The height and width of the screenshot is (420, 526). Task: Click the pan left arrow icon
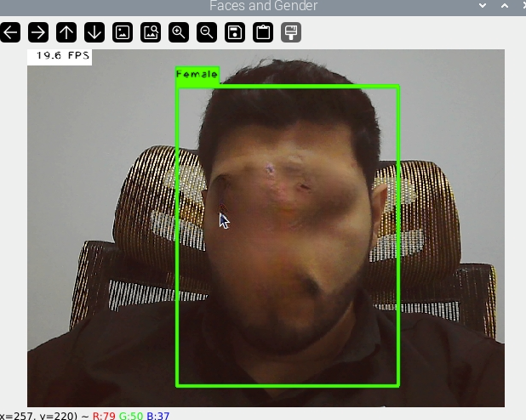coord(10,32)
